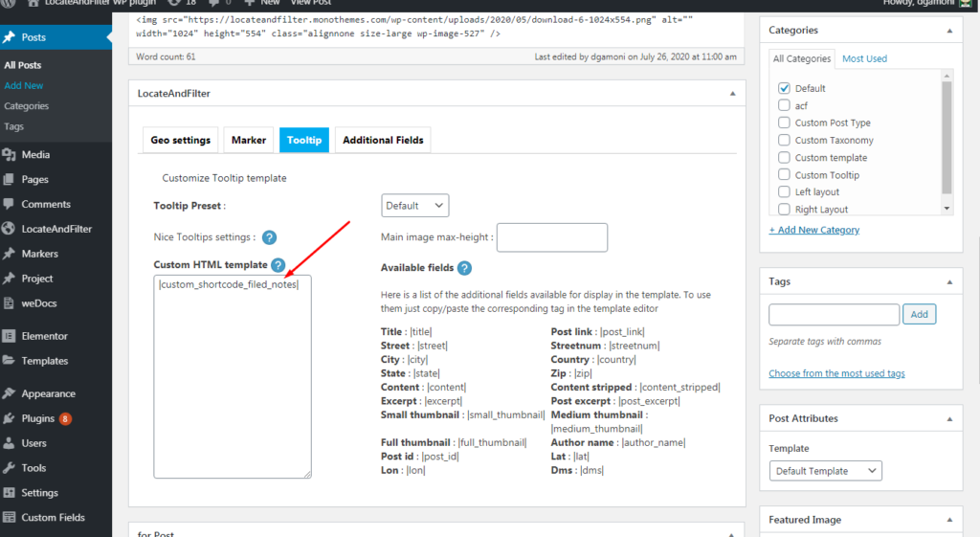Click help icon beside Nice Tooltips settings
This screenshot has height=537, width=980.
[x=269, y=237]
